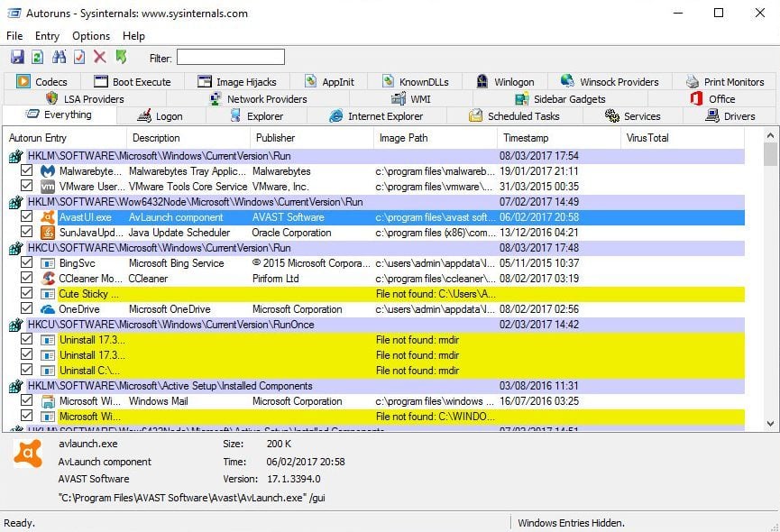Click the red X Delete icon
Screen dimensions: 780x532
(x=100, y=58)
